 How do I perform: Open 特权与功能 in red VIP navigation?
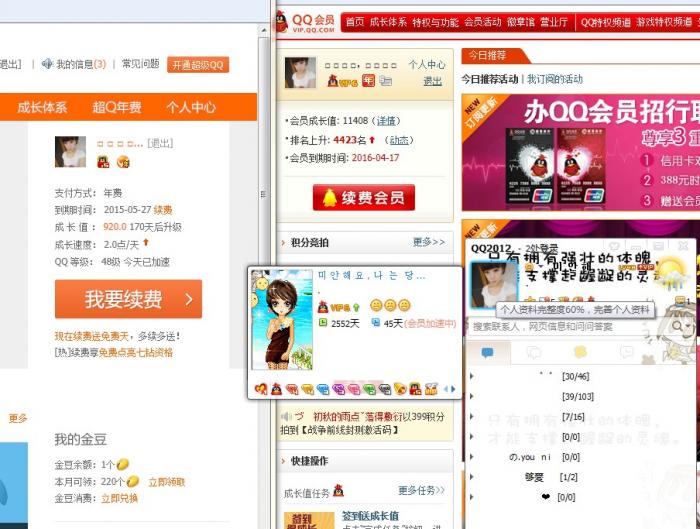tap(435, 22)
